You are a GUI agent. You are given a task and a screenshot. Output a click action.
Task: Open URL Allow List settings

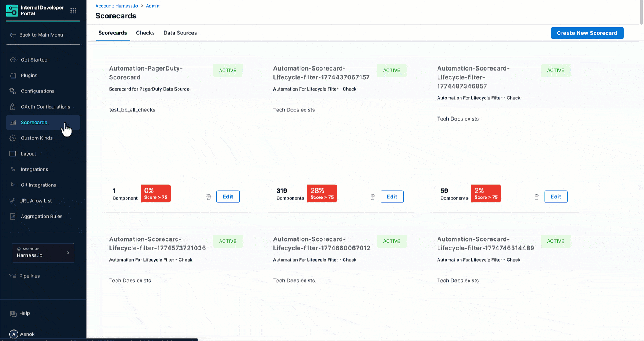click(x=35, y=201)
